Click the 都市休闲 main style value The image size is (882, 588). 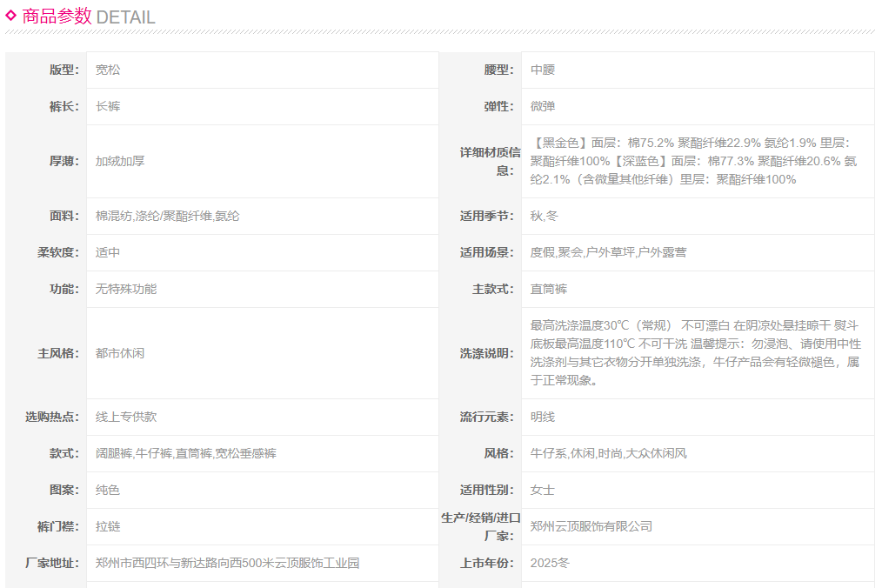[120, 353]
